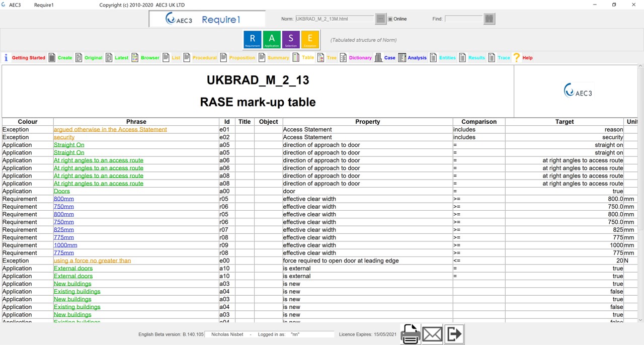The image size is (644, 345).
Task: Click the Create page icon
Action: (52, 58)
